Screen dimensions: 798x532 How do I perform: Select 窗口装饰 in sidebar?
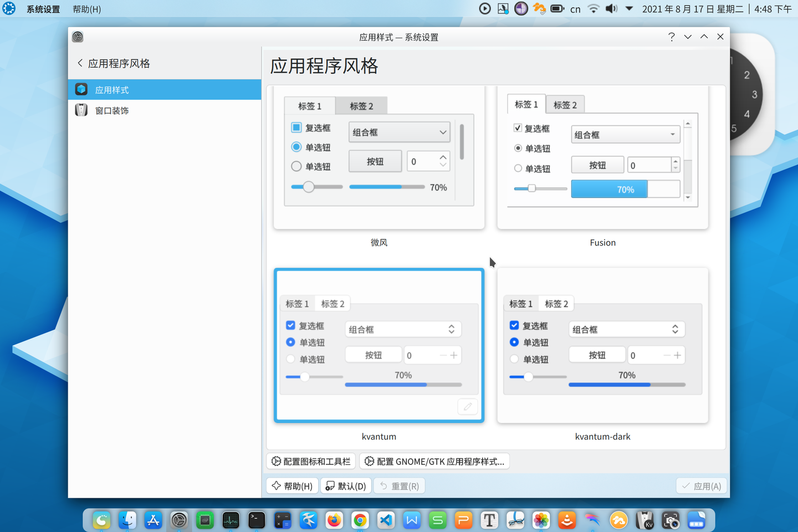165,110
